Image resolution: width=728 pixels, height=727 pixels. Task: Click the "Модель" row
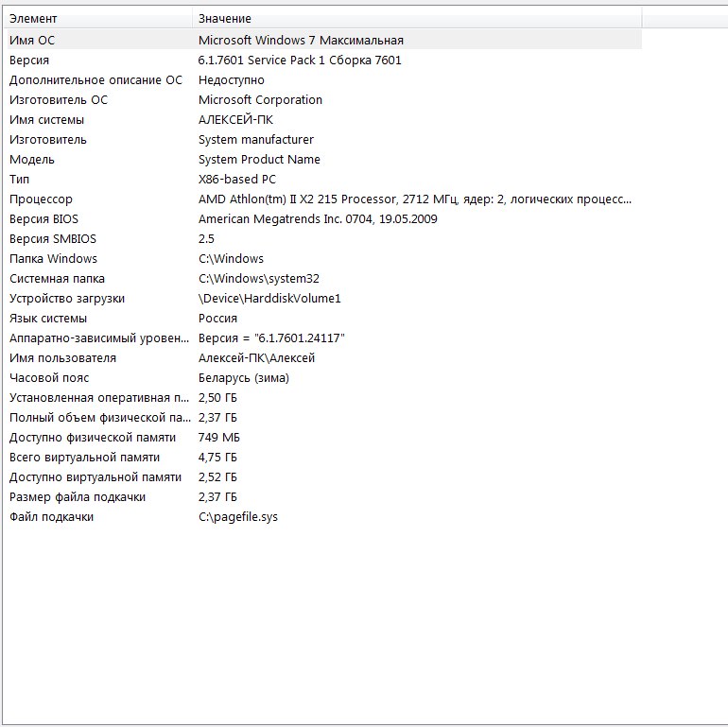32,160
